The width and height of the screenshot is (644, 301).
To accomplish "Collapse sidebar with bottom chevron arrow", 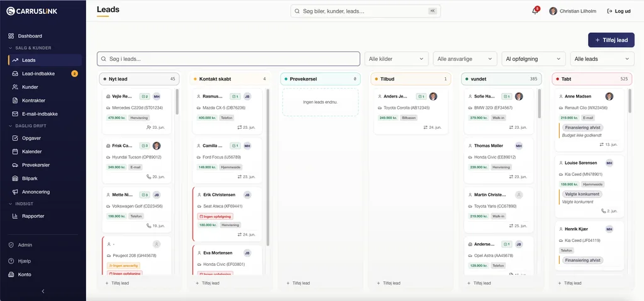I will 43,291.
